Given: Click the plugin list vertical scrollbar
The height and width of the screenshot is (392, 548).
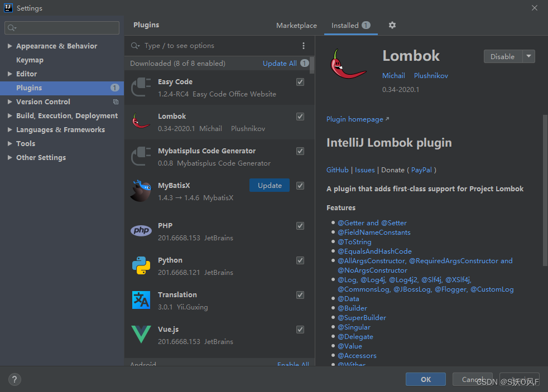Looking at the screenshot, I should (x=312, y=65).
